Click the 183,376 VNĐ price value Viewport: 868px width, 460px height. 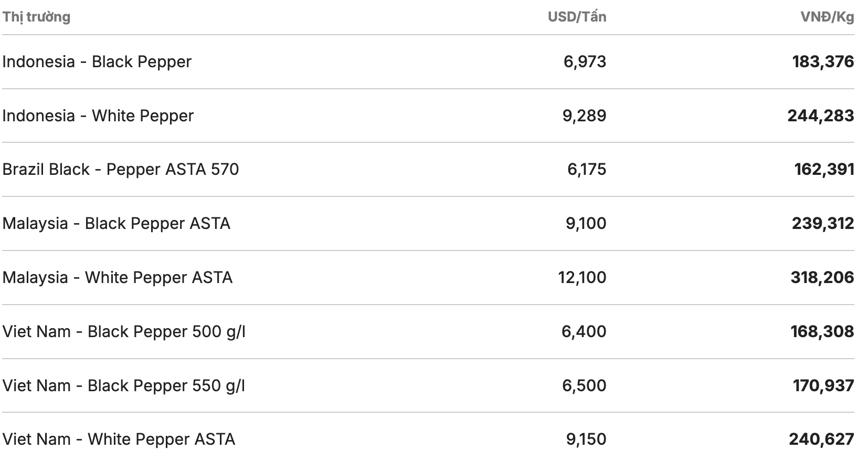823,61
